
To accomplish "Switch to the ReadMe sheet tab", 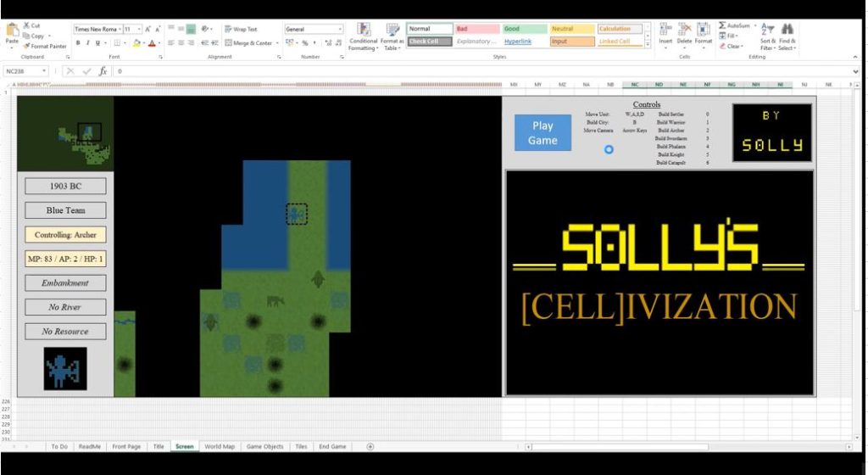I will tap(90, 446).
